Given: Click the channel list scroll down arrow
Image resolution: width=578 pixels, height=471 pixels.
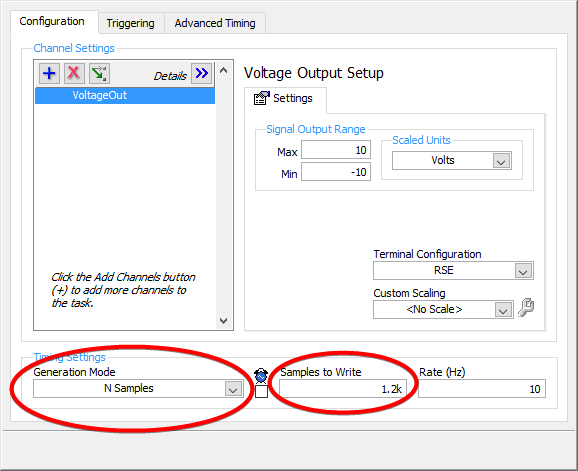Looking at the screenshot, I should 223,321.
